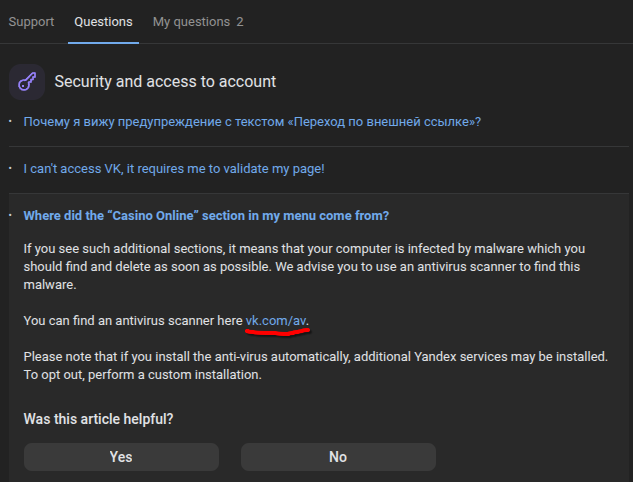The image size is (633, 482).
Task: Click the 'Was this article helpful?' label
Action: click(98, 419)
